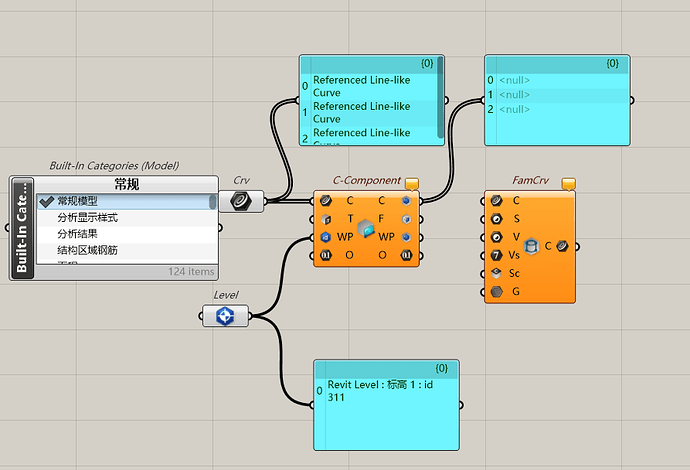The height and width of the screenshot is (470, 690).
Task: Click the WP input icon on C-Component
Action: tap(326, 237)
